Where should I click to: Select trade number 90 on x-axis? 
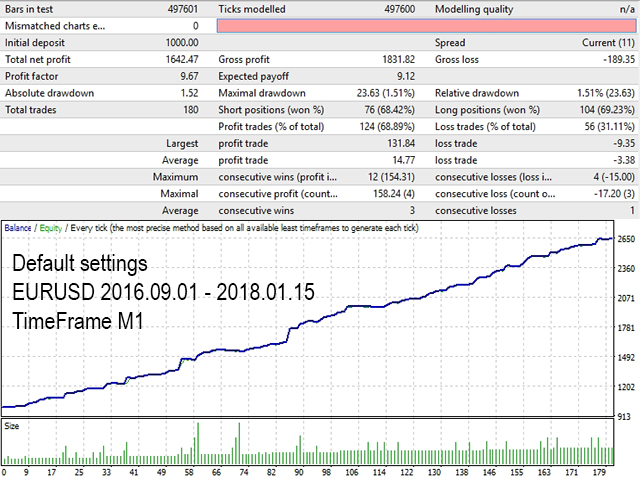click(x=299, y=472)
